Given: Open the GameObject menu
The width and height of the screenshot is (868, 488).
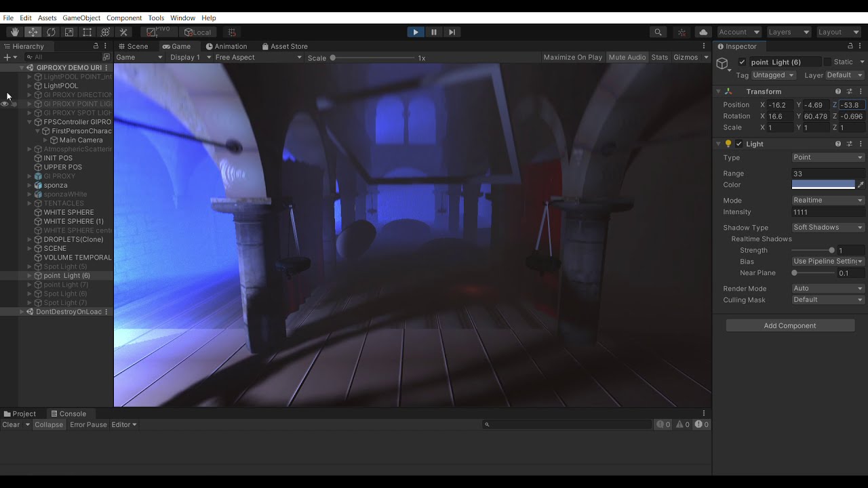Looking at the screenshot, I should click(81, 18).
